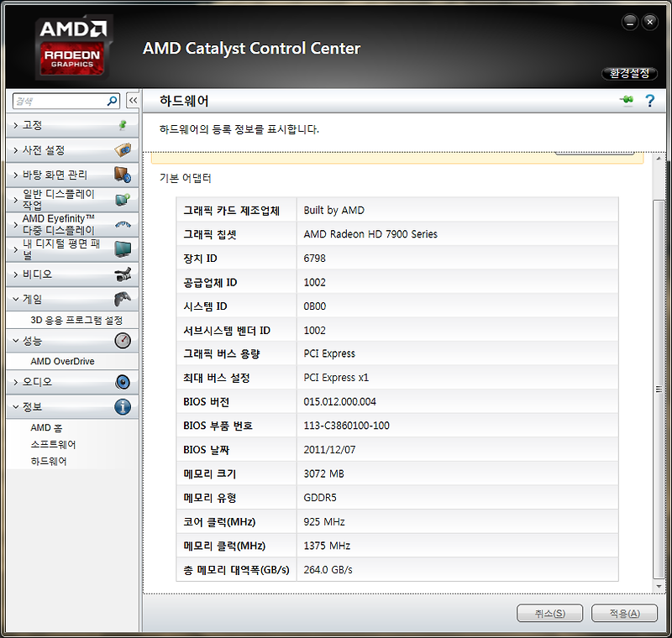Click the 성능 gauge icon
Screen dimensions: 672x638
click(123, 341)
